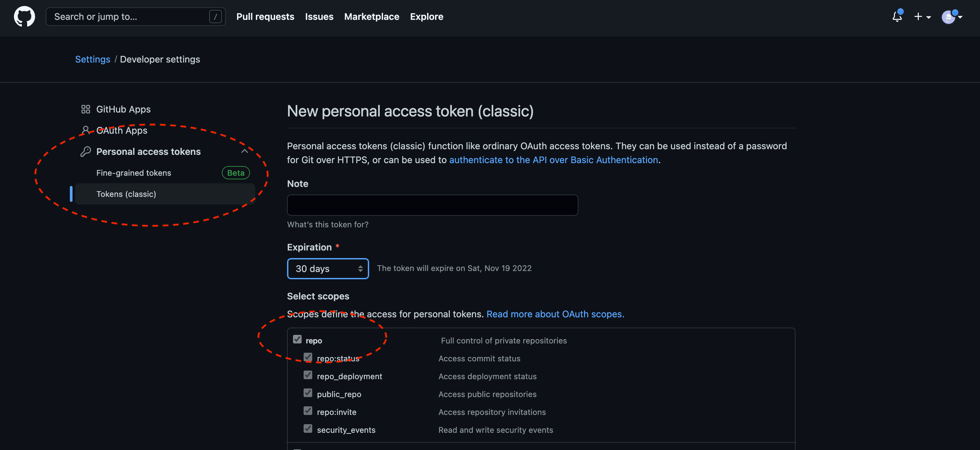The width and height of the screenshot is (980, 450).
Task: Open the 30 days expiration dropdown
Action: [x=327, y=269]
